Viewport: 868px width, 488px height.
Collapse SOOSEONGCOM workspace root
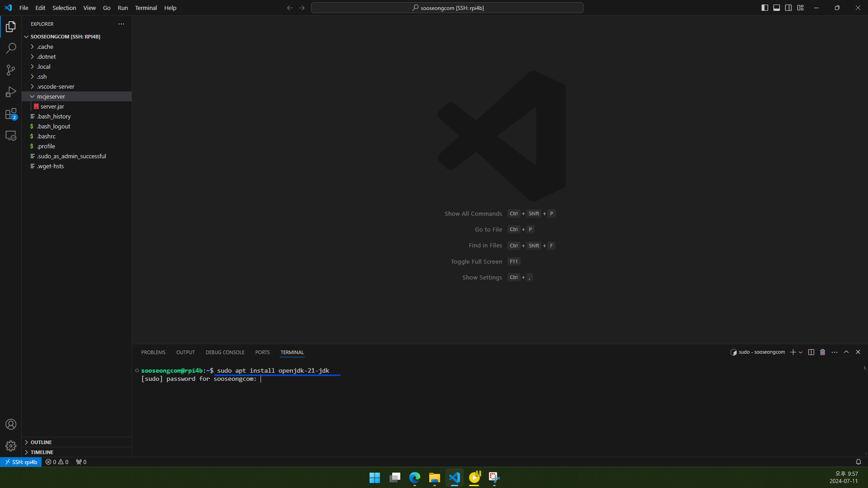point(77,37)
